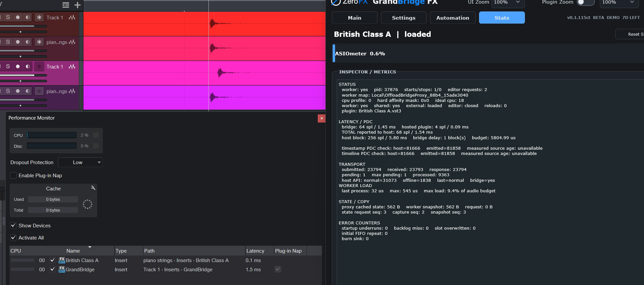Viewport: 644px width, 285px height.
Task: Sort devices by Latency column
Action: coord(259,251)
